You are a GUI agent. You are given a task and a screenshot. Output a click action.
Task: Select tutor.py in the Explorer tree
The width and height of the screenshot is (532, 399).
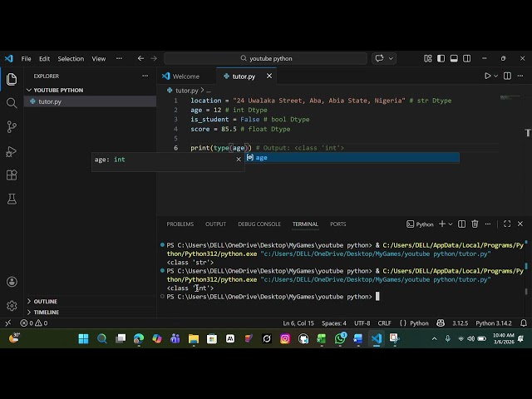pos(90,101)
